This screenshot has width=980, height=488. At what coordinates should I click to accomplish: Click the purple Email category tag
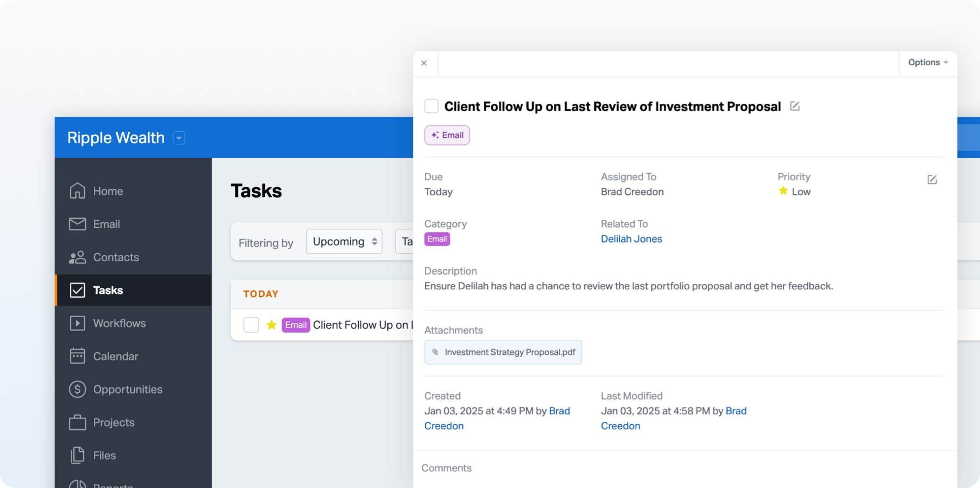pyautogui.click(x=437, y=238)
